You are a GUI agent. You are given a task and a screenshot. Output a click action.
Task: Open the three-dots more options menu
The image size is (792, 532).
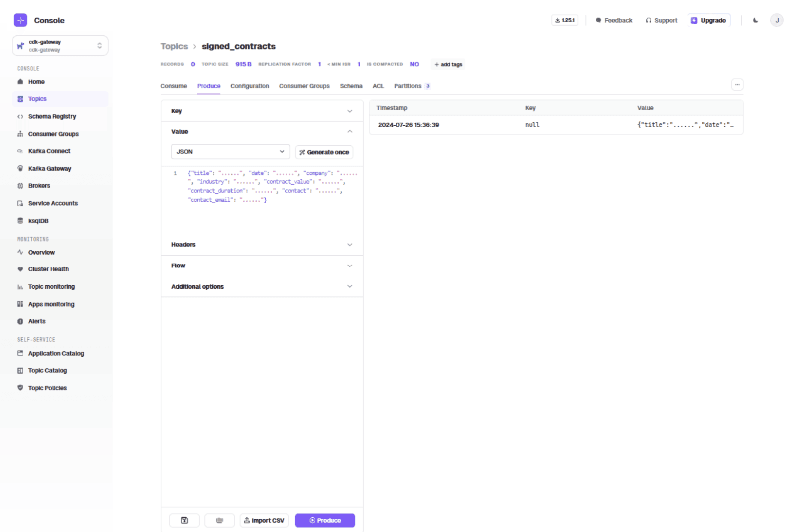tap(737, 85)
